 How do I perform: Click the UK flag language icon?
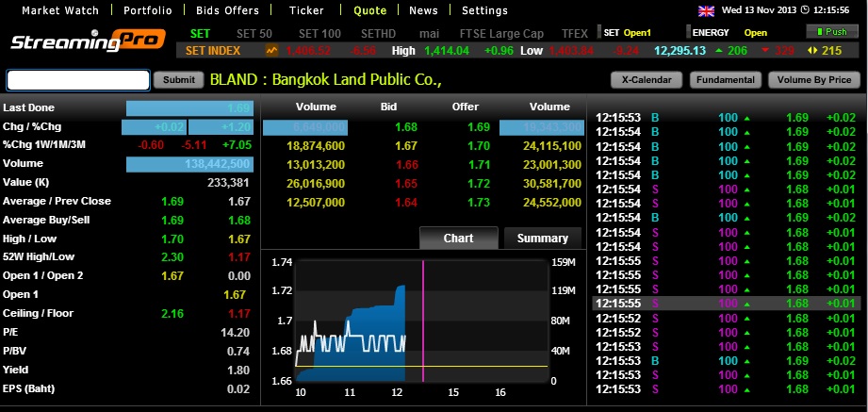tap(706, 10)
